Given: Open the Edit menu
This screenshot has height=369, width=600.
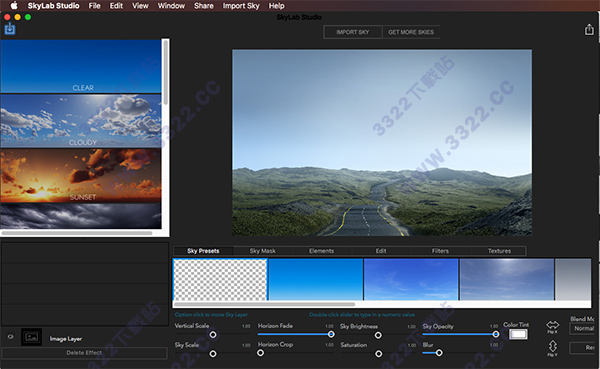Looking at the screenshot, I should (x=116, y=6).
